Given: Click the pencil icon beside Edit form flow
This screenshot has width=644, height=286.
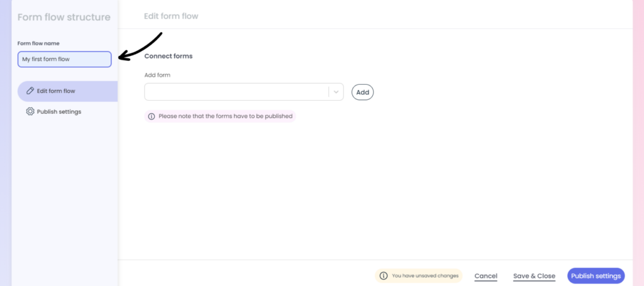Looking at the screenshot, I should point(30,91).
